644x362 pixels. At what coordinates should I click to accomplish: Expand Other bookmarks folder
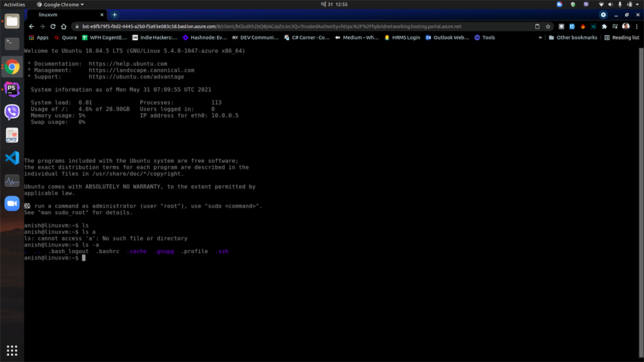tap(575, 37)
